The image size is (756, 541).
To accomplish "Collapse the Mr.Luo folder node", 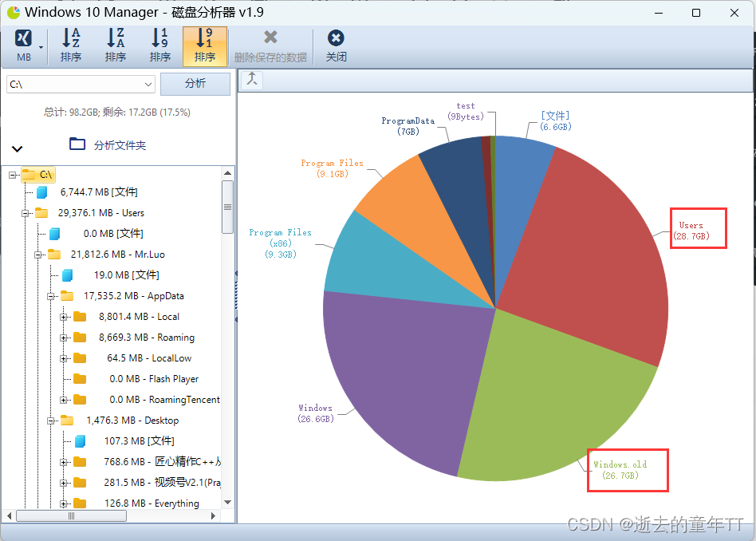I will click(37, 255).
